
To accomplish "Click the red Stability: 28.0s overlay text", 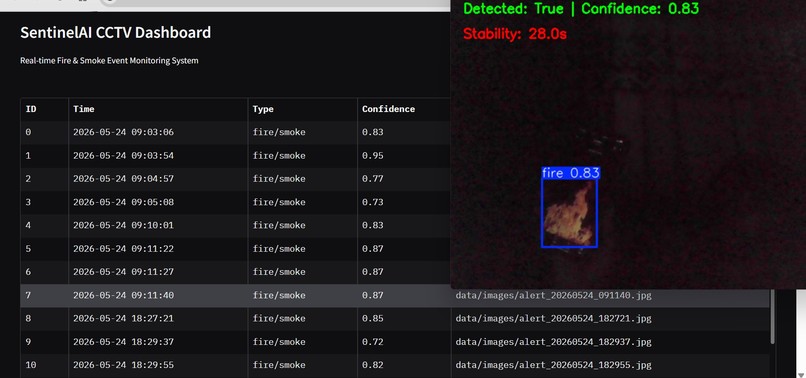I will click(x=515, y=34).
